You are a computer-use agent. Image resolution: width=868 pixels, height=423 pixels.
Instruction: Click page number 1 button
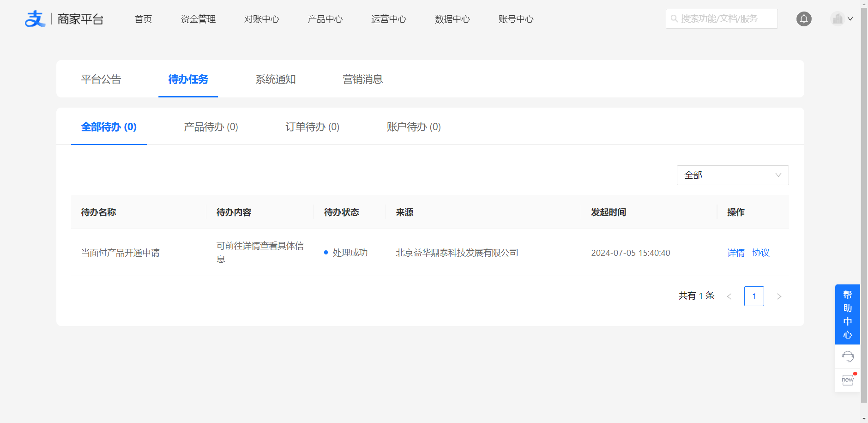tap(754, 296)
